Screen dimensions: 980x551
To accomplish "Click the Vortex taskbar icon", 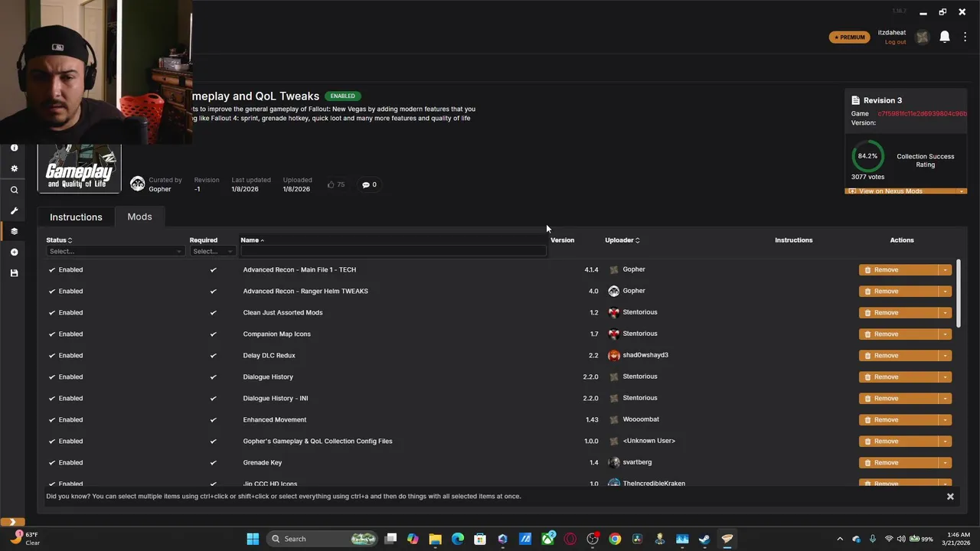I will tap(727, 539).
